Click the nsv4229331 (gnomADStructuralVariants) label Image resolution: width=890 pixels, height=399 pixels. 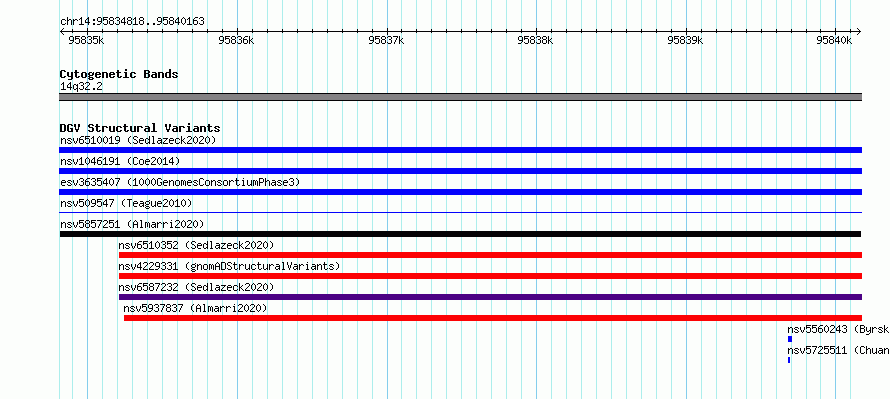tap(229, 266)
